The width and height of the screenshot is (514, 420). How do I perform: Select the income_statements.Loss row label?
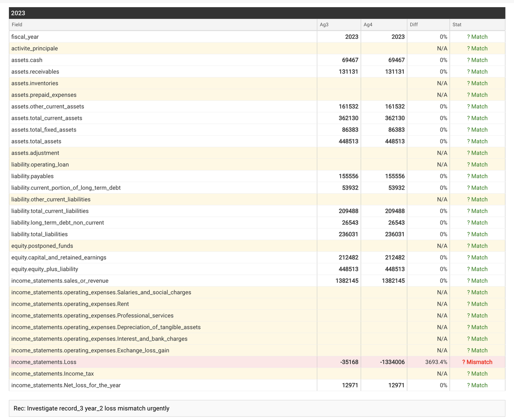44,362
